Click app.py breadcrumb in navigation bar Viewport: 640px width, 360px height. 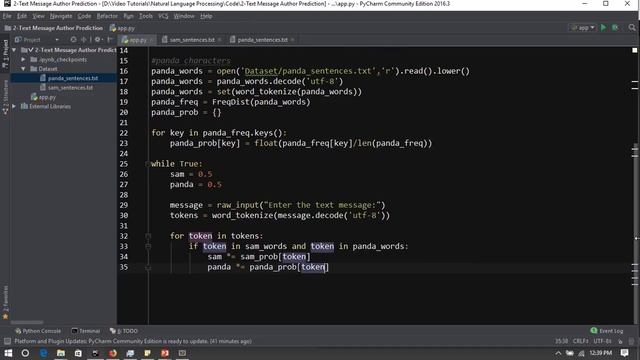(x=122, y=28)
